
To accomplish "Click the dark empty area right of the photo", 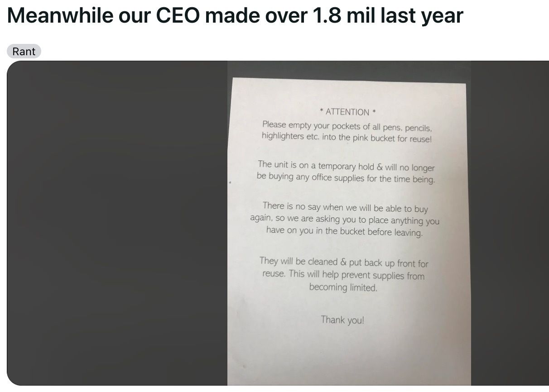I will 510,223.
